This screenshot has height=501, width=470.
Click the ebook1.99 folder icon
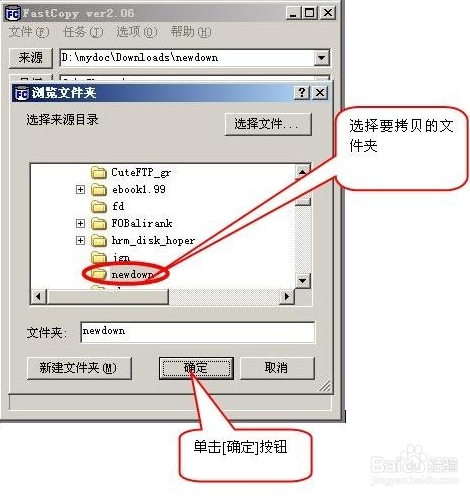pos(99,190)
